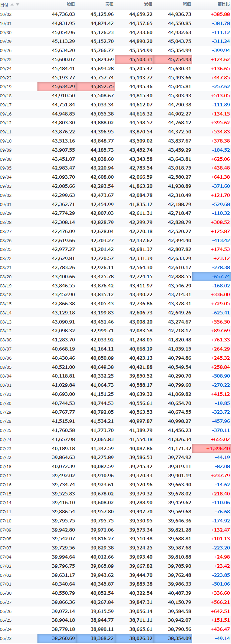Screen dimensions: 231x644
Task: Select the date cell 08/20
Action: point(6,277)
